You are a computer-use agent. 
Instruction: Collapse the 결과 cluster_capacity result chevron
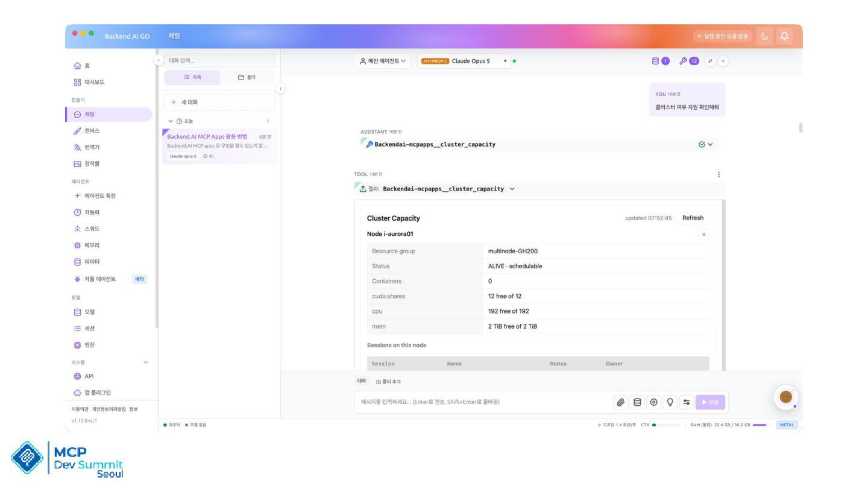pos(512,189)
